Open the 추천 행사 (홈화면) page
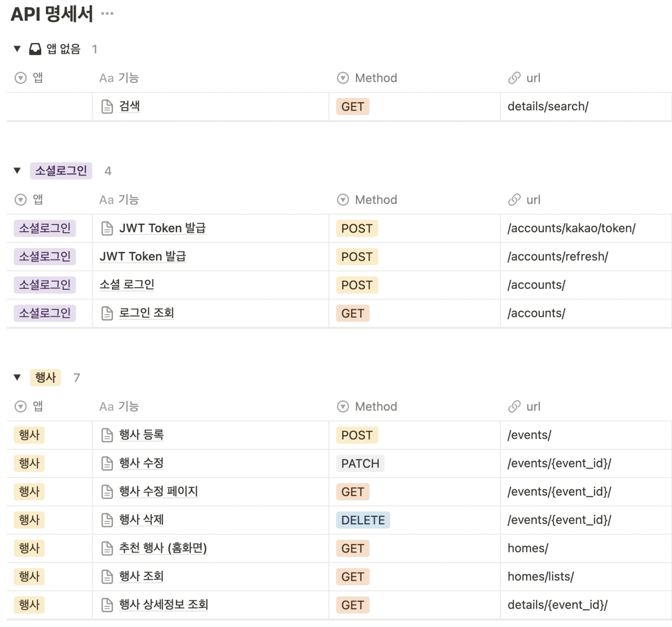This screenshot has width=672, height=627. tap(163, 548)
